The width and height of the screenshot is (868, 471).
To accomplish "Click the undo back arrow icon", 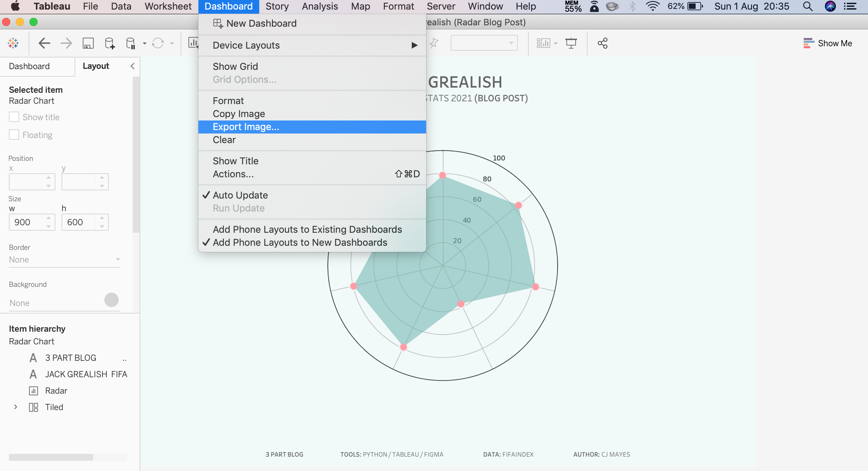I will pos(44,43).
